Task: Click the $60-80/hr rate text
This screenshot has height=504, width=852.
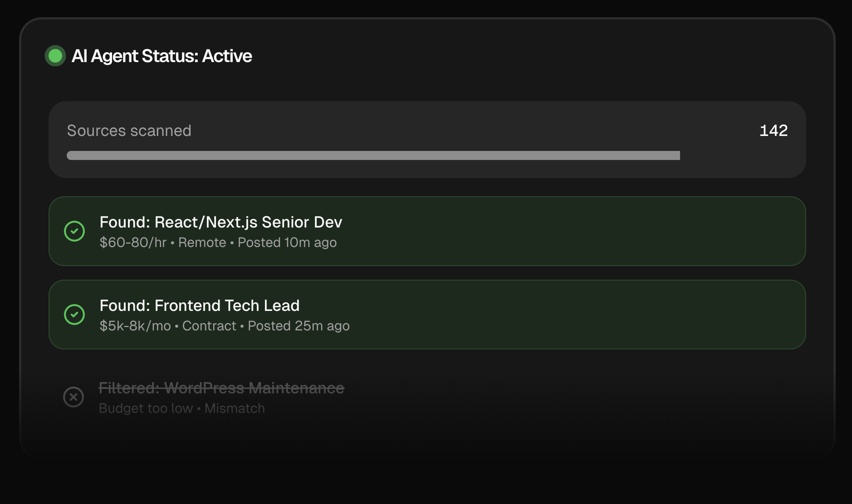Action: pos(133,242)
